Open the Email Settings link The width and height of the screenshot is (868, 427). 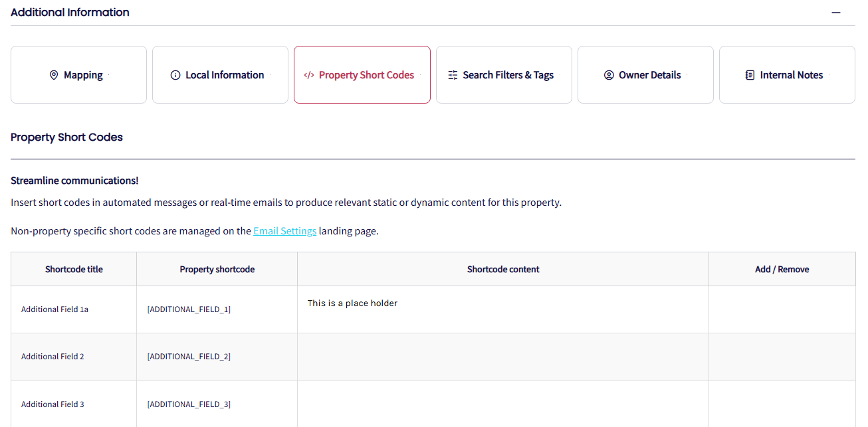point(284,231)
